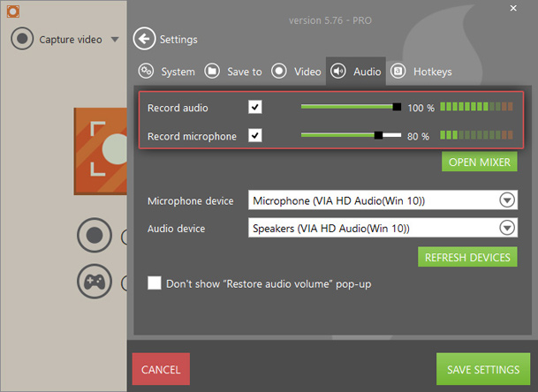
Task: Open the Video settings tab
Action: click(296, 71)
